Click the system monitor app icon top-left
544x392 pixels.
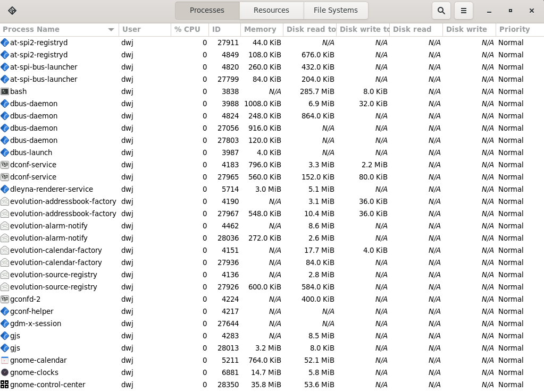pyautogui.click(x=12, y=11)
